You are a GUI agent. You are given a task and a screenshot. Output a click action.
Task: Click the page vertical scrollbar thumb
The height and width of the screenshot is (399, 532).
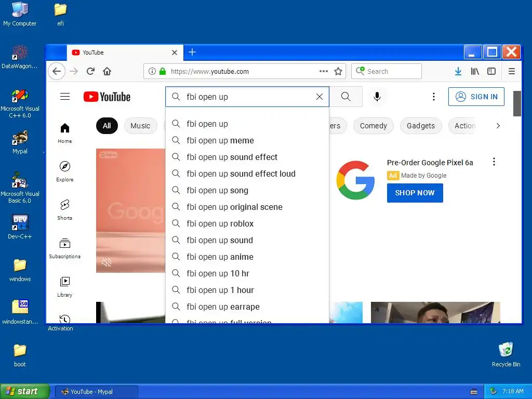tap(517, 103)
